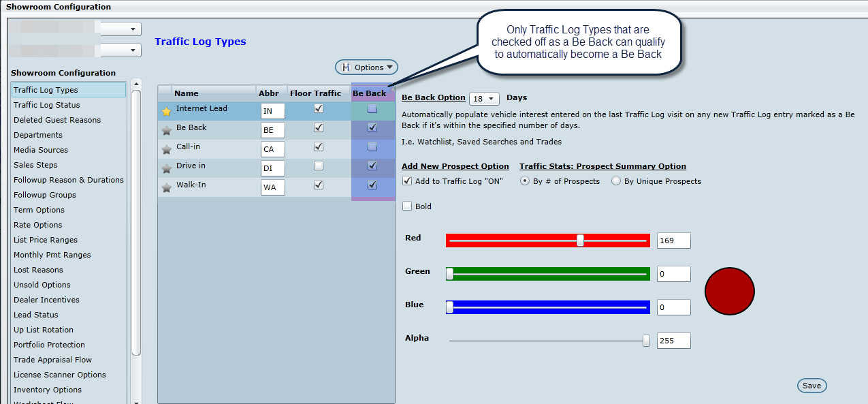This screenshot has height=404, width=868.
Task: Expand the Be Back days dropdown
Action: click(x=484, y=99)
